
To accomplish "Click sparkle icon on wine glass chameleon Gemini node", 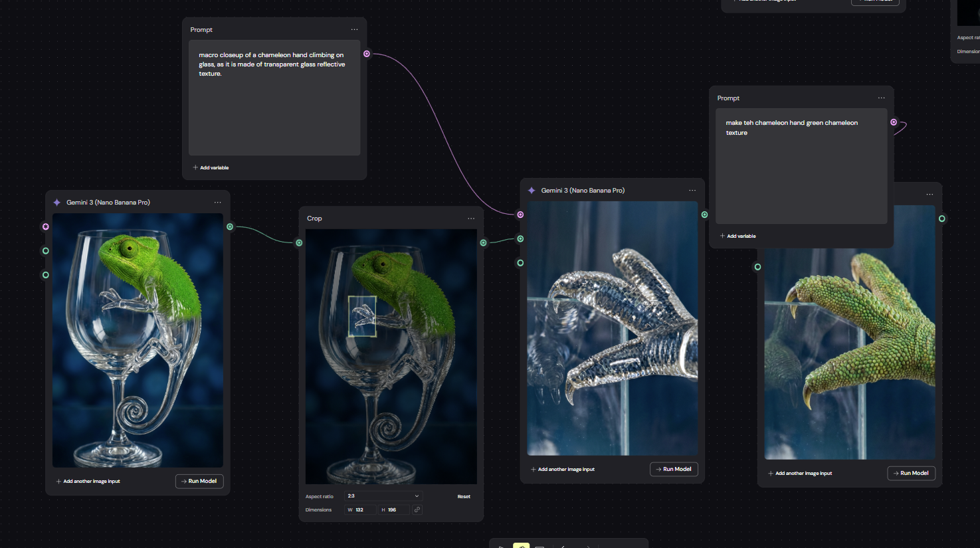I will (57, 203).
